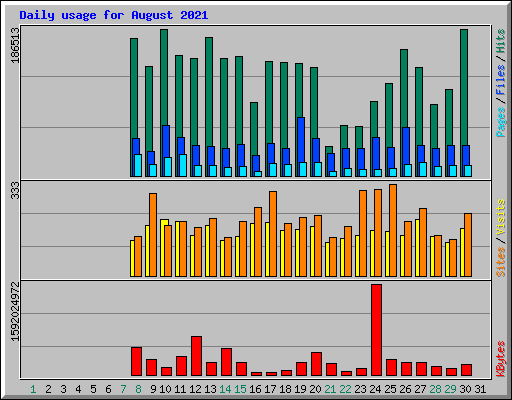Screen dimensions: 512x400
Task: Click day label 25 on the x-axis
Action: tap(390, 389)
